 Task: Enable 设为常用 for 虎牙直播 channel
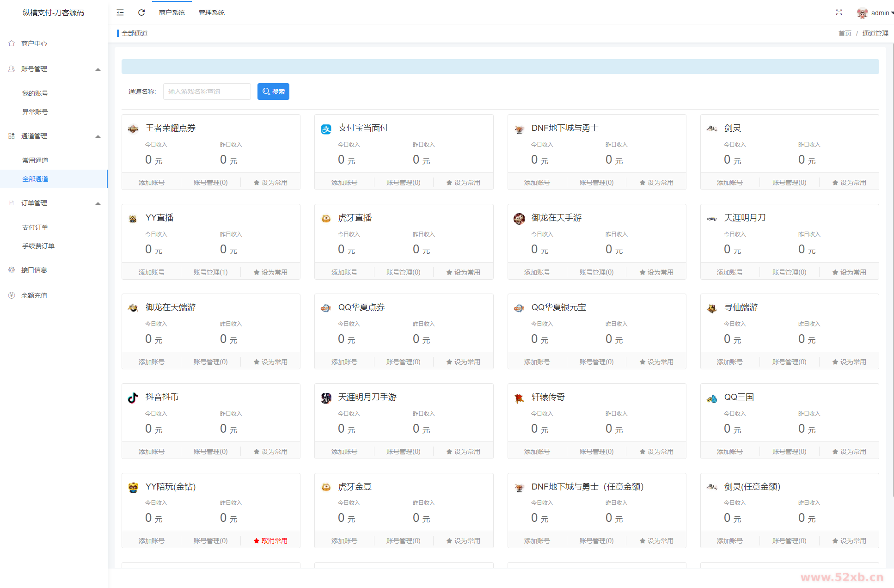(x=464, y=272)
